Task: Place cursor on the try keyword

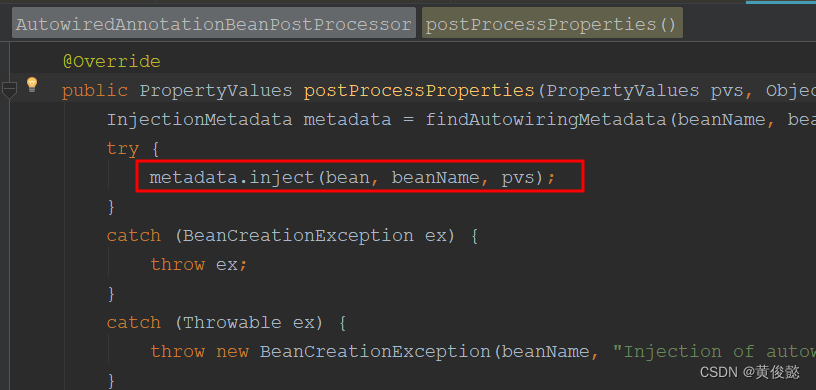Action: point(123,149)
